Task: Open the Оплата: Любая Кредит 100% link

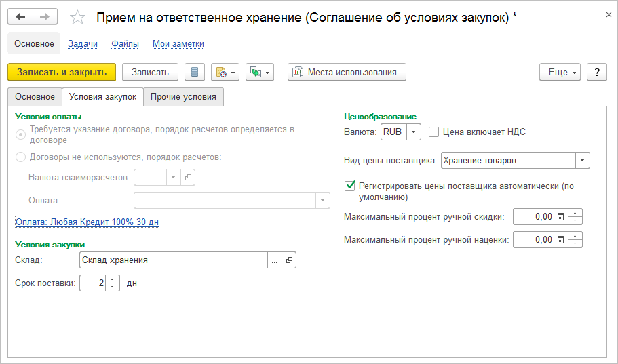Action: (87, 222)
